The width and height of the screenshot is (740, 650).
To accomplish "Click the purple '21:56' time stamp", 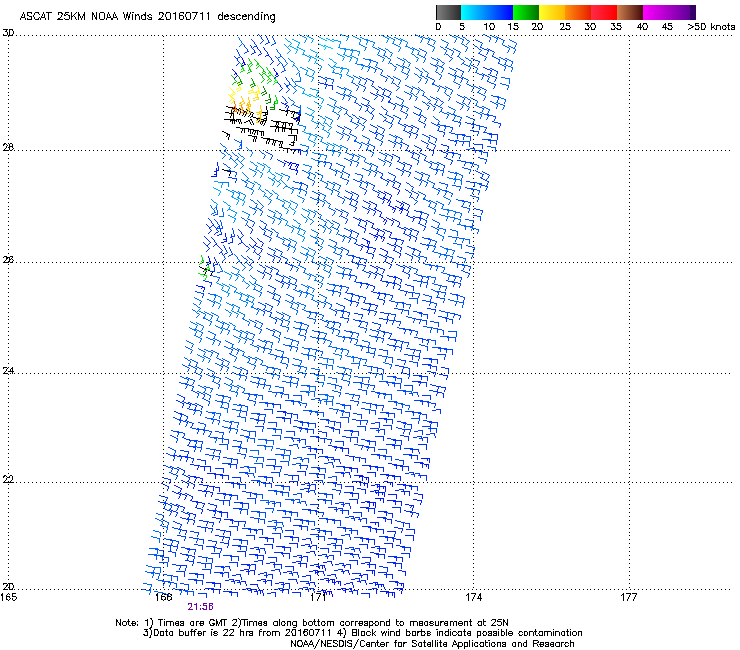I will coord(201,607).
